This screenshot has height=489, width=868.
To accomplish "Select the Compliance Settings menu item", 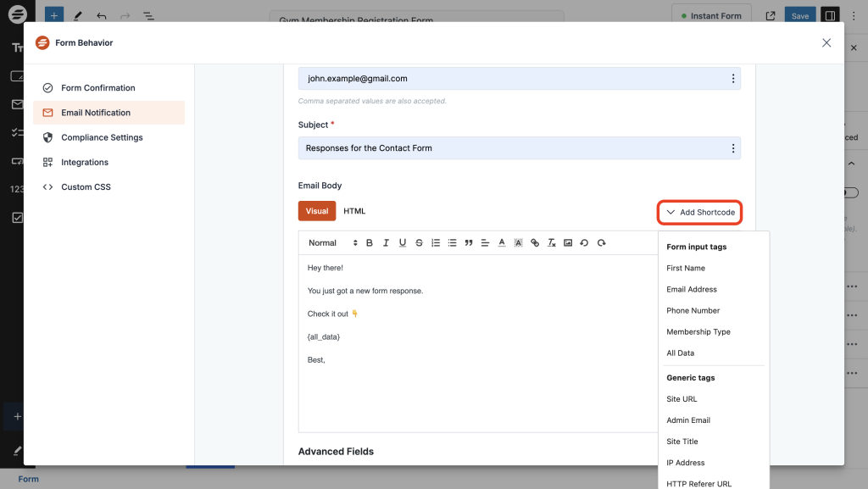I will click(102, 137).
